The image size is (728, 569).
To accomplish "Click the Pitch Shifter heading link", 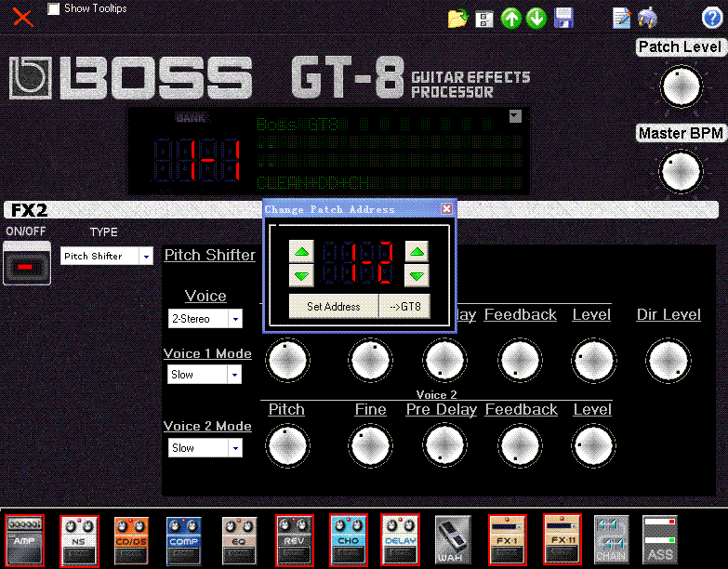I will pyautogui.click(x=210, y=255).
